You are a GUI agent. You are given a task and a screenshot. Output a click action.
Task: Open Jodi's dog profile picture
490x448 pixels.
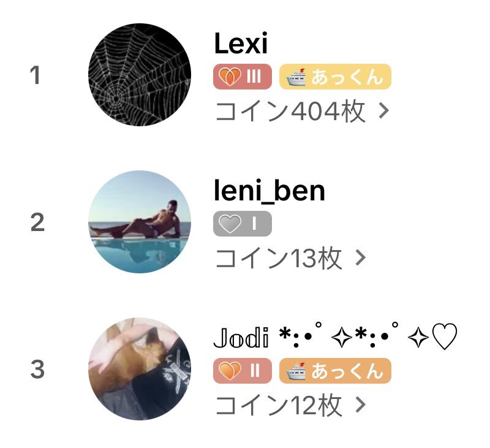point(140,369)
